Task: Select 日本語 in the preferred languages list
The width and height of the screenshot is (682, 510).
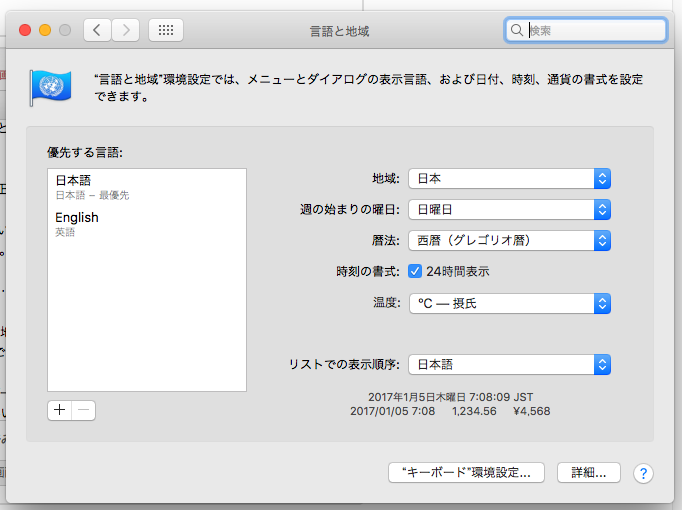Action: [146, 186]
